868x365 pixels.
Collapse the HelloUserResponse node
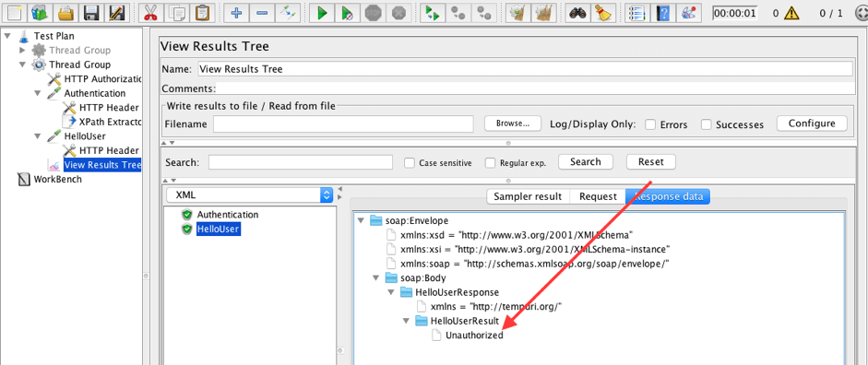[x=391, y=292]
